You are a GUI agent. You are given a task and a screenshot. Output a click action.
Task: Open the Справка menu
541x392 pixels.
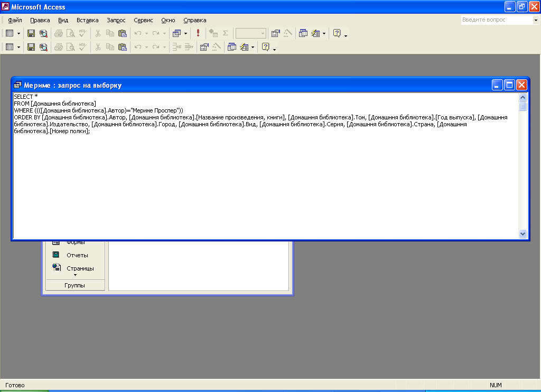(195, 21)
